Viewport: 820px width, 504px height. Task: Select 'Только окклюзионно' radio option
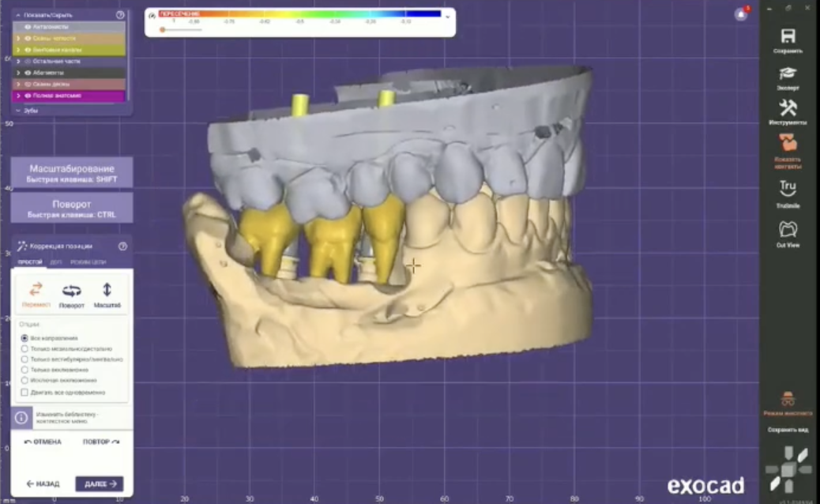point(24,370)
